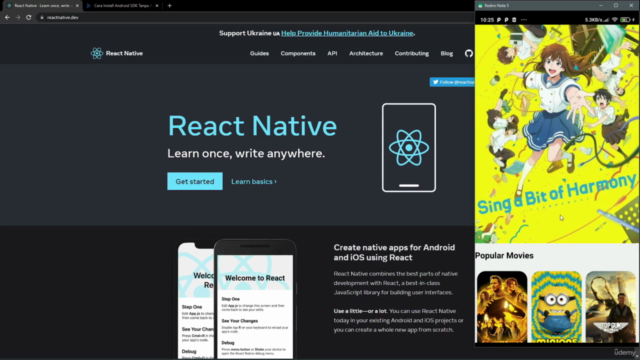
Task: Tap the Jurassic World movie poster
Action: pyautogui.click(x=502, y=307)
